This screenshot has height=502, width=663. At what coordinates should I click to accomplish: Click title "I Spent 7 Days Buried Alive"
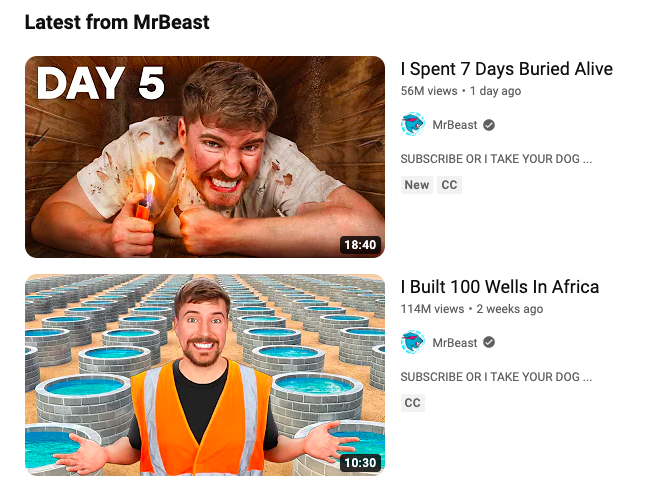pyautogui.click(x=507, y=69)
